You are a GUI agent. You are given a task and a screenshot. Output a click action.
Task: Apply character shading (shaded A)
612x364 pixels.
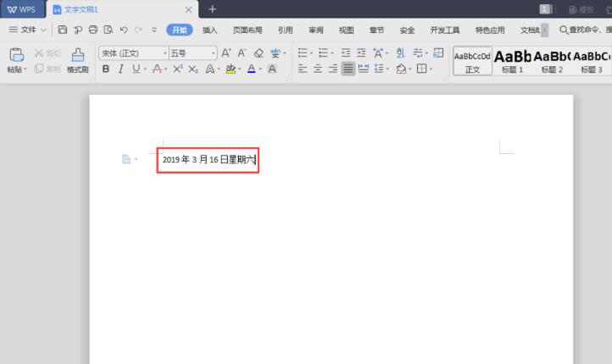pyautogui.click(x=272, y=69)
